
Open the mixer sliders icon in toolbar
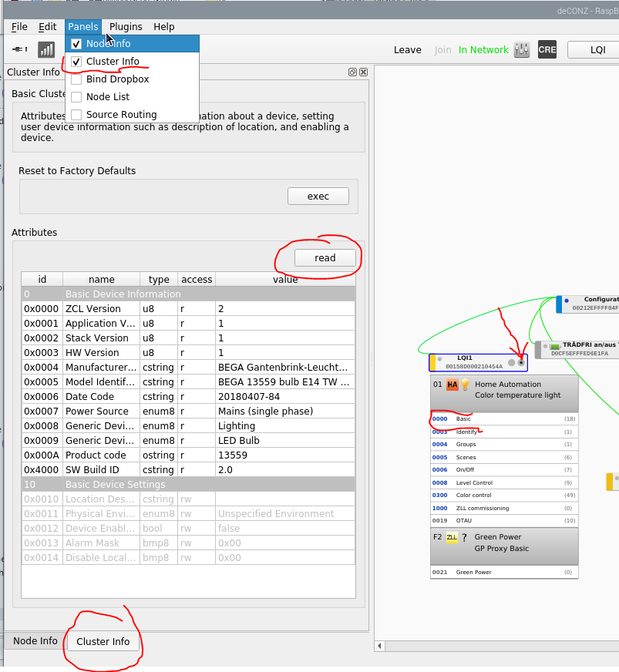click(522, 49)
